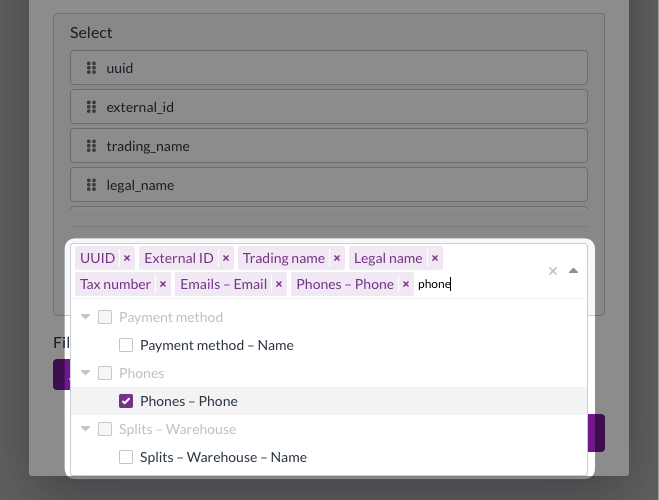659x500 pixels.
Task: Remove the Trading name tag
Action: click(x=337, y=258)
